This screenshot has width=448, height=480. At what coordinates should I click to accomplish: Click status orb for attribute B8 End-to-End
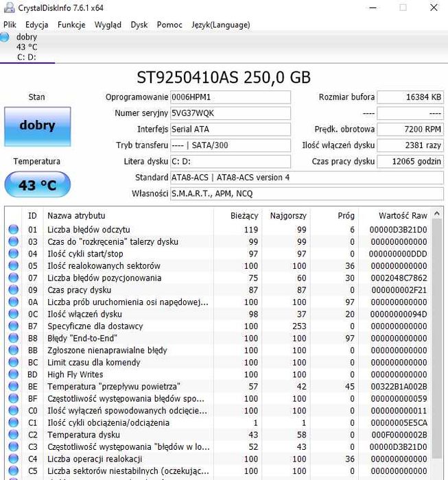tap(13, 338)
